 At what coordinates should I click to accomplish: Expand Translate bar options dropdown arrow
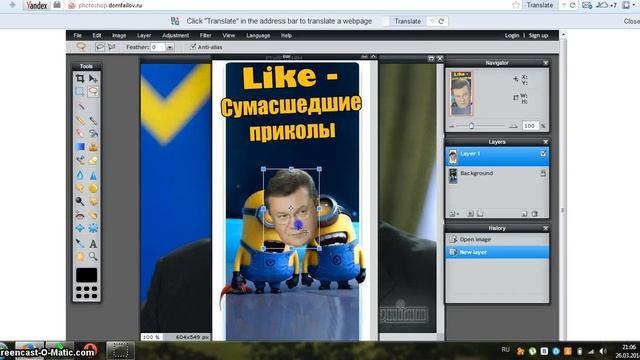432,21
